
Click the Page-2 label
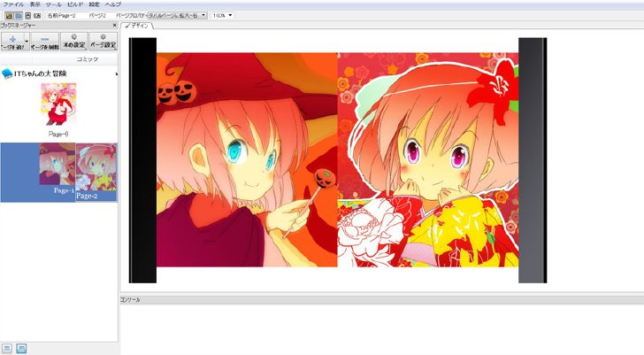point(87,196)
